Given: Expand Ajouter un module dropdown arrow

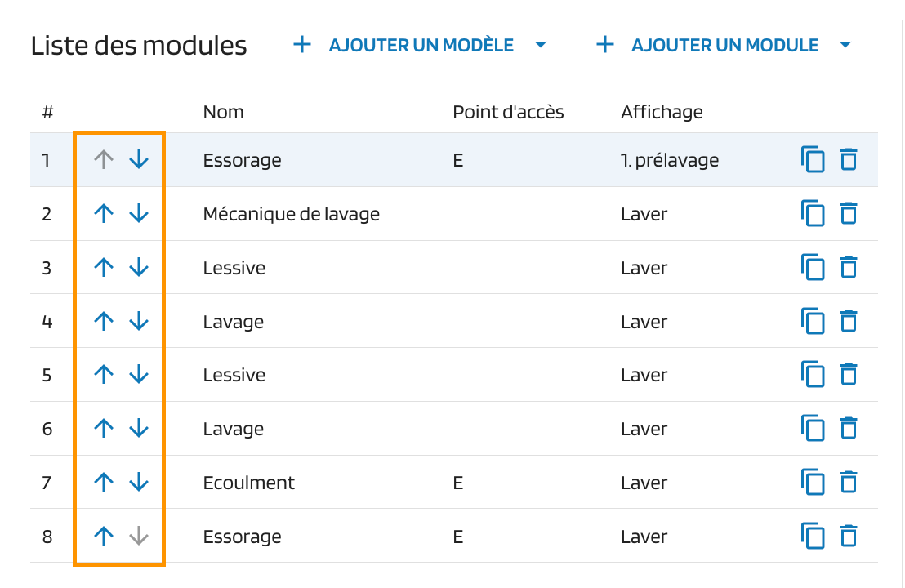Looking at the screenshot, I should (x=845, y=45).
